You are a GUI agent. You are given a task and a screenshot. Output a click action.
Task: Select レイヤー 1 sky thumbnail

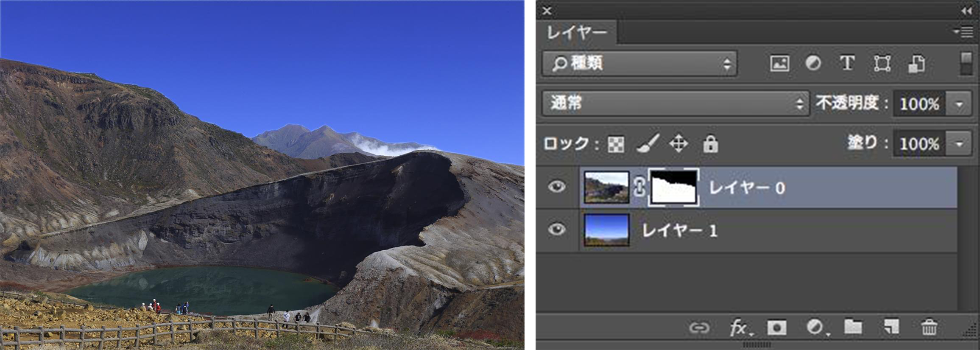[x=606, y=230]
